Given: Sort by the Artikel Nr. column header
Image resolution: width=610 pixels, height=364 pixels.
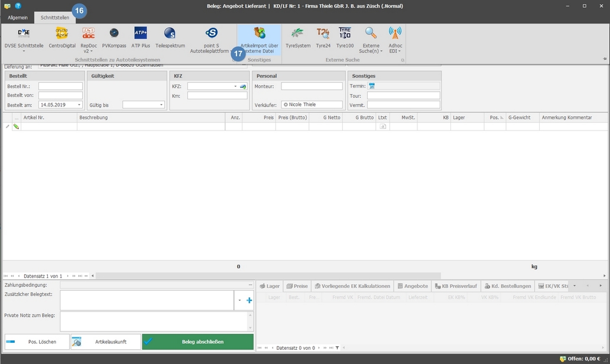Looking at the screenshot, I should pos(48,118).
